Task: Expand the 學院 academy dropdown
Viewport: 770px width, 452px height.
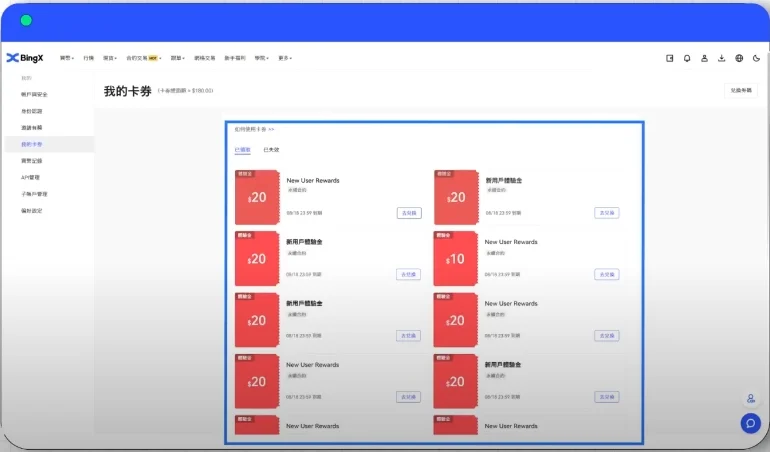Action: pos(261,58)
